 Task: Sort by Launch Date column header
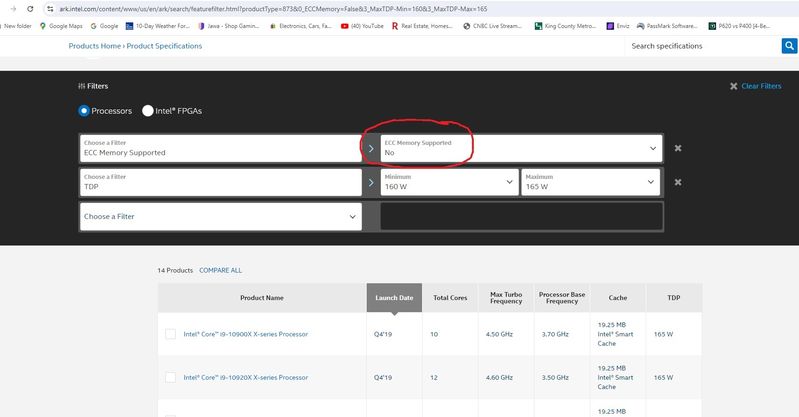394,298
